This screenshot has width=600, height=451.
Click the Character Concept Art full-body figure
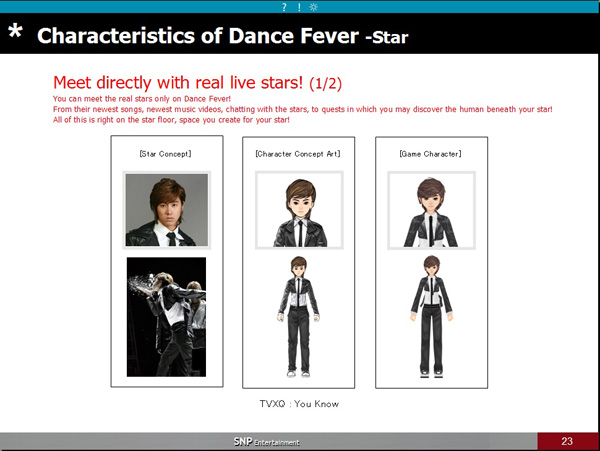(x=299, y=315)
